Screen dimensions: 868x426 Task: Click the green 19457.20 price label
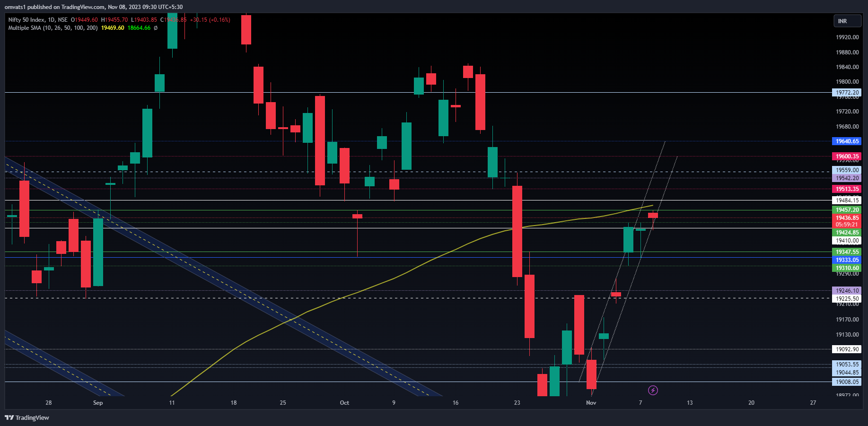847,210
